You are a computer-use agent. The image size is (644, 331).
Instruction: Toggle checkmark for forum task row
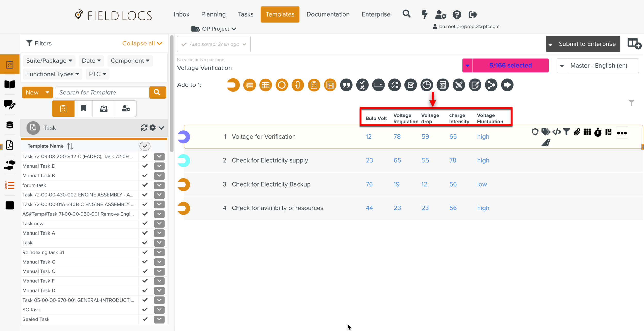pyautogui.click(x=145, y=185)
